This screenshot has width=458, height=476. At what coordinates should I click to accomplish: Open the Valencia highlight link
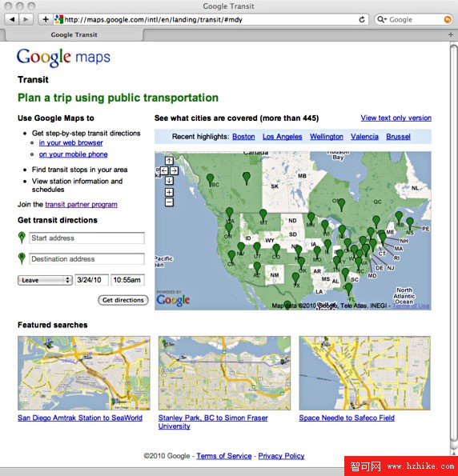pyautogui.click(x=364, y=137)
